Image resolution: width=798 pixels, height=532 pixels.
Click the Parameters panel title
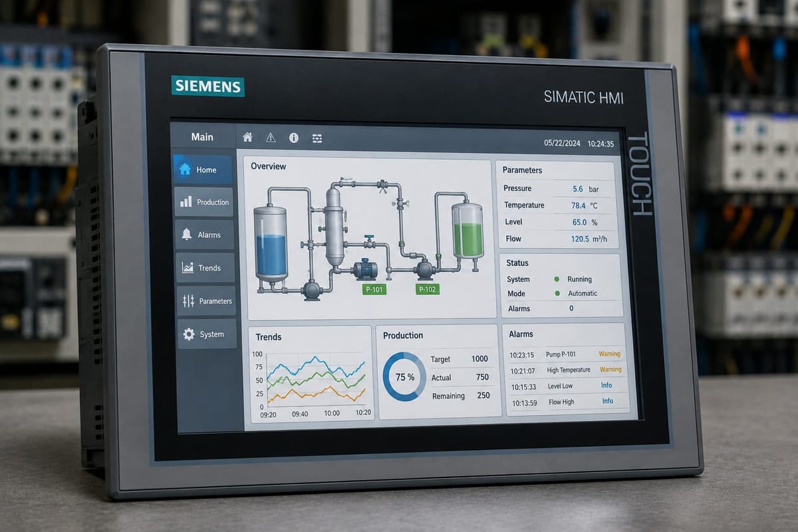pyautogui.click(x=522, y=170)
